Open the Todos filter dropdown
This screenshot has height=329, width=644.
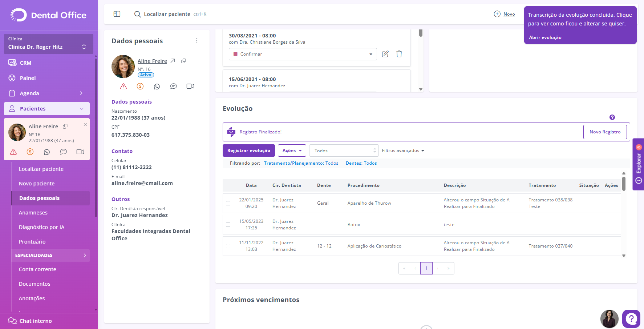pyautogui.click(x=344, y=151)
